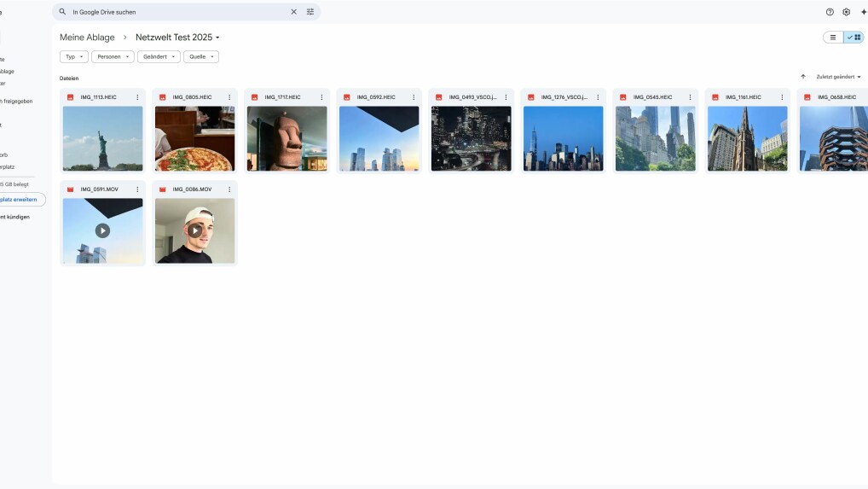Open more options for IMG_1276_VSCO file
Image resolution: width=868 pixels, height=489 pixels.
pos(598,97)
